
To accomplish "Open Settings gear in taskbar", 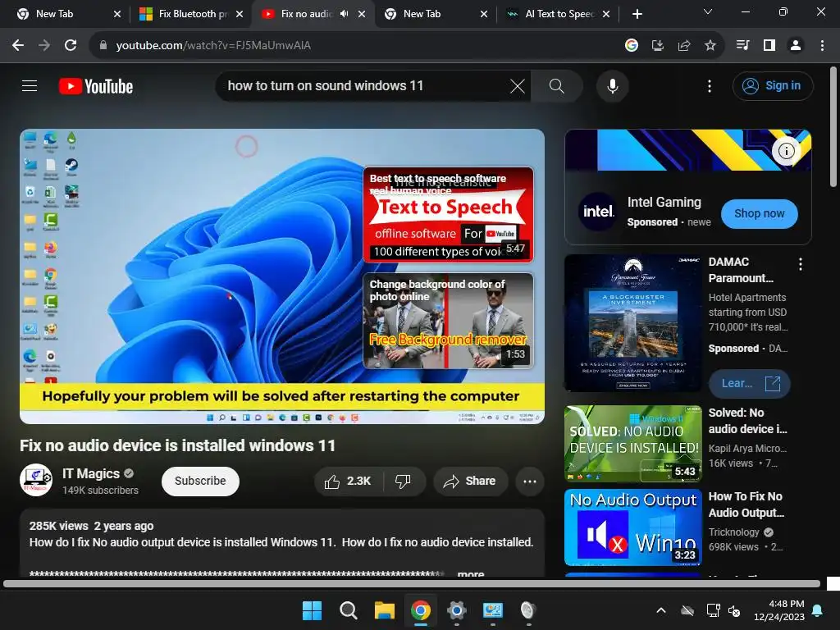I will (x=456, y=610).
